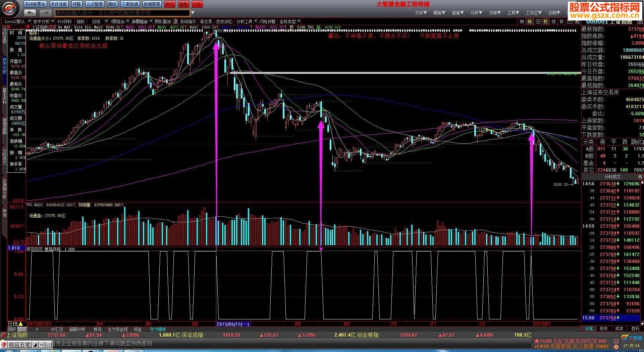Image resolution: width=644 pixels, height=352 pixels.
Task: Open 公式管理 formula manager
Action: coord(94,4)
